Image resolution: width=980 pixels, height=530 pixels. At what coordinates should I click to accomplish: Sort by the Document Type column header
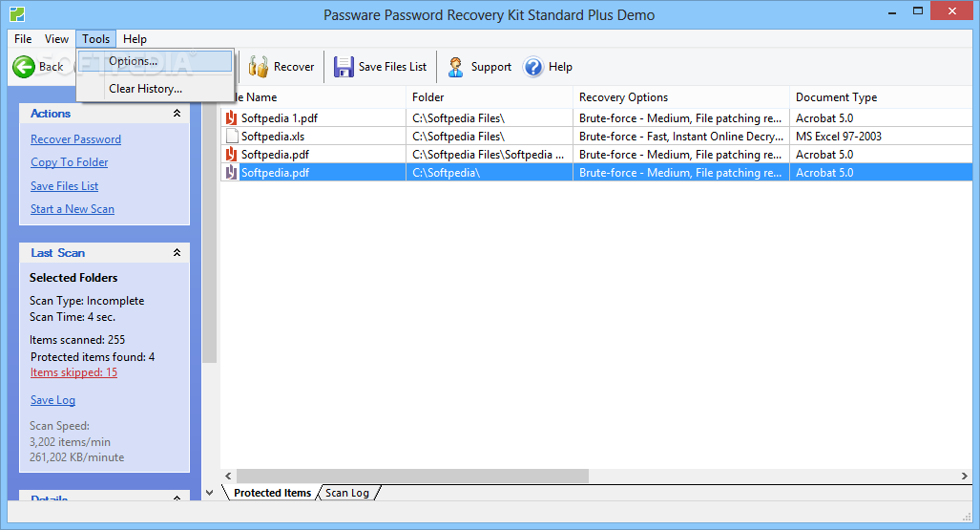tap(882, 97)
